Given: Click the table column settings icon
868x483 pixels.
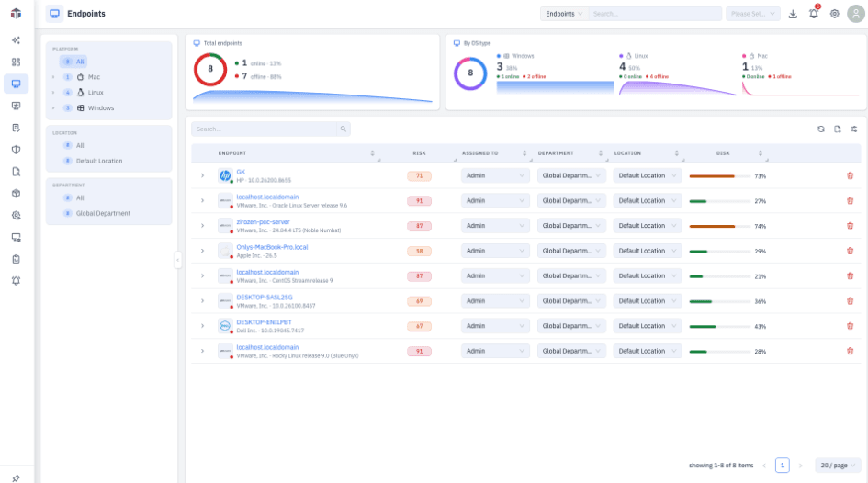Looking at the screenshot, I should pos(854,129).
